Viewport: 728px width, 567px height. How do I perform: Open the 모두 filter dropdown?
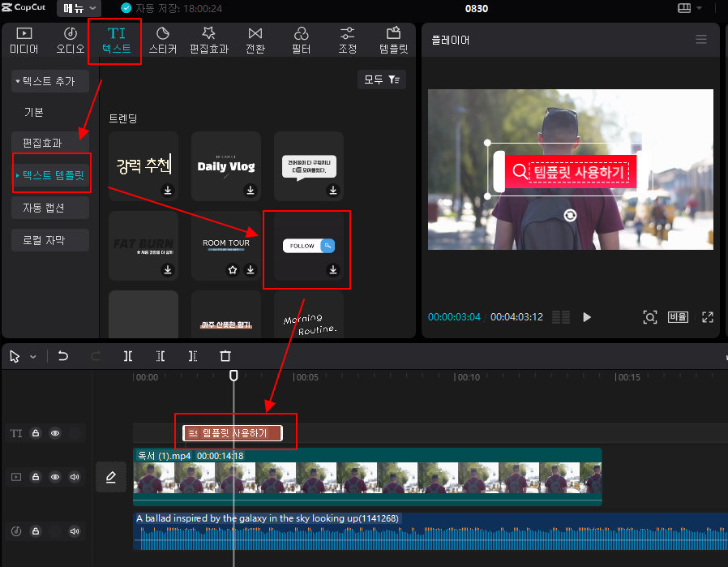point(382,79)
